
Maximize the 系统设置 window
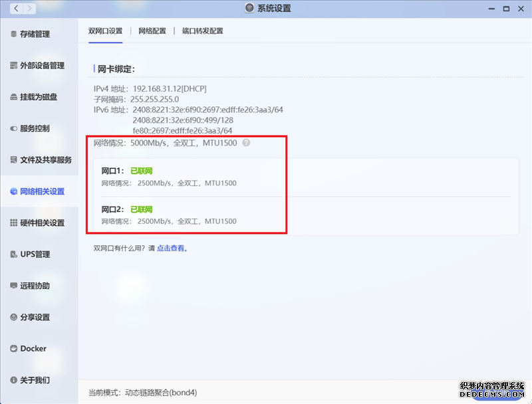tap(506, 9)
